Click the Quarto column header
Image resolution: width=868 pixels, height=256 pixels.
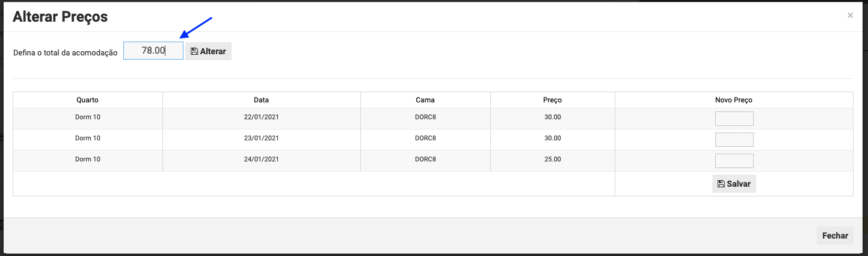coord(88,100)
